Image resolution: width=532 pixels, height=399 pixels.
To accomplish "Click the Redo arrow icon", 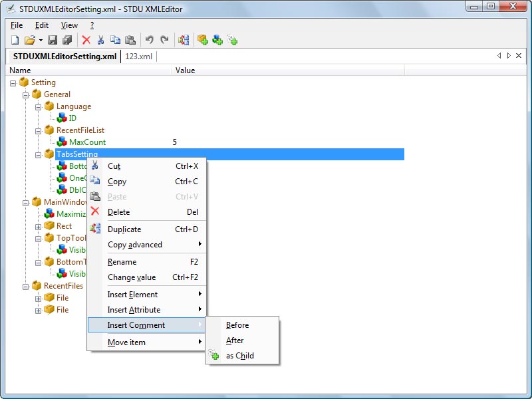I will coord(164,40).
